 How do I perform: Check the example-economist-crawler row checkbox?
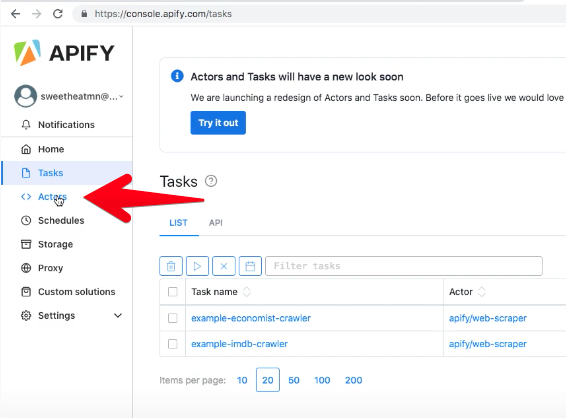point(173,318)
